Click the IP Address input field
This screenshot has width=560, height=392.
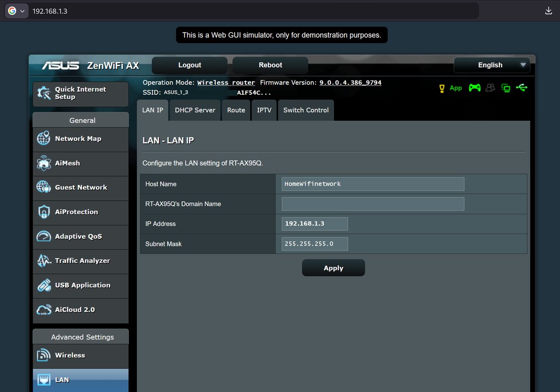(x=315, y=224)
